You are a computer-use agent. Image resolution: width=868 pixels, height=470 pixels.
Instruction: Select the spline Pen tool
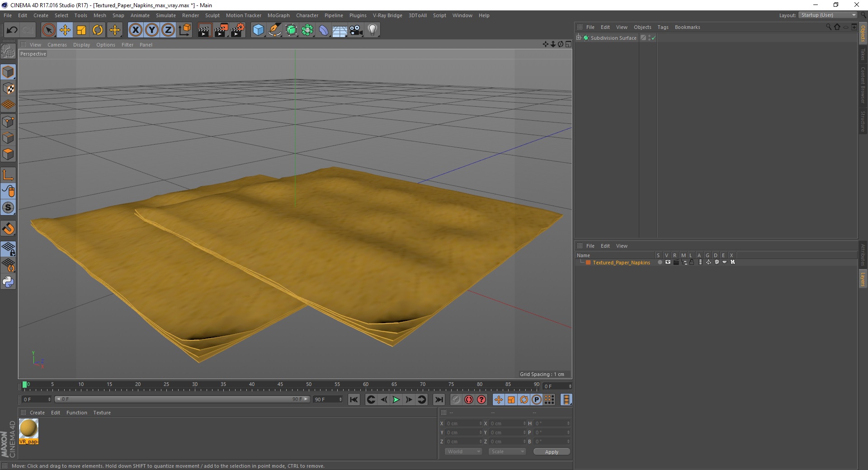coord(275,30)
